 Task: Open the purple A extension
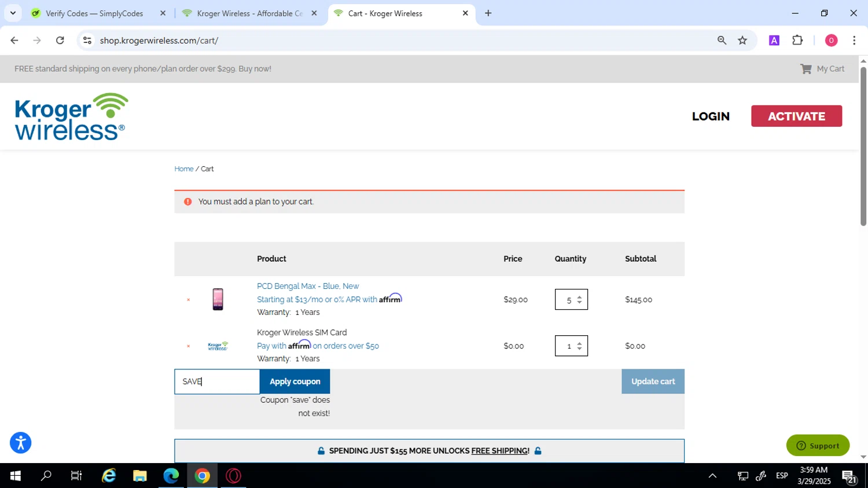pyautogui.click(x=774, y=41)
